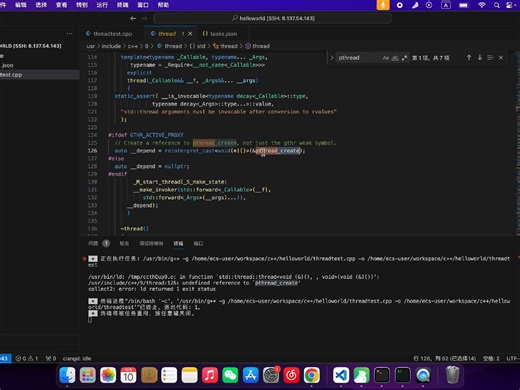Click the errors and warnings status bar indicator
The height and width of the screenshot is (390, 520).
(x=27, y=358)
